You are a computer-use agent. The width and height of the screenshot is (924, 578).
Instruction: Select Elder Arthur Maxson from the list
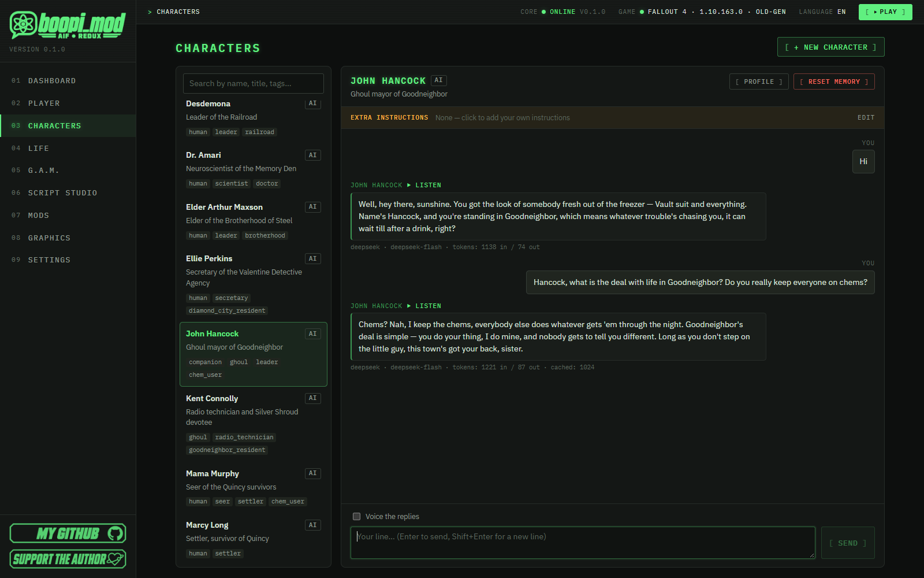coord(253,221)
